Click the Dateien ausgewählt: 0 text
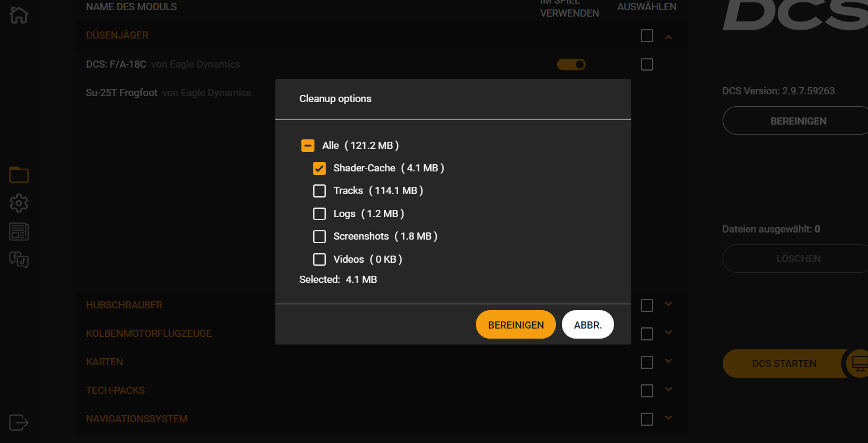 click(771, 229)
